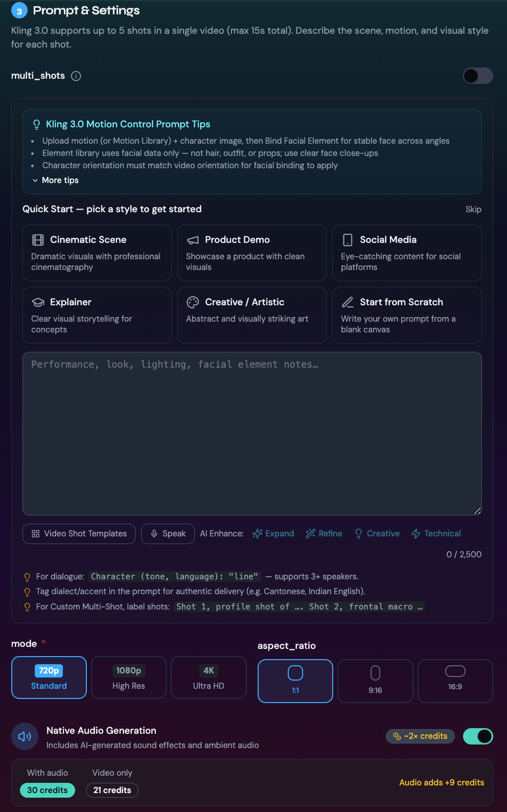Click the lightbulb icon beside Prompt Tips
Screen dimensions: 507x812
(36, 124)
